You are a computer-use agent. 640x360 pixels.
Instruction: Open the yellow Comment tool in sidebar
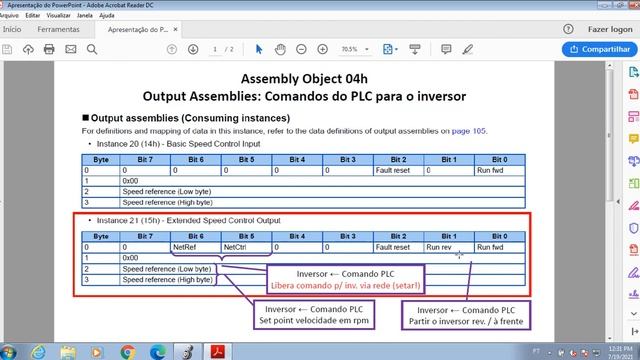[x=633, y=139]
